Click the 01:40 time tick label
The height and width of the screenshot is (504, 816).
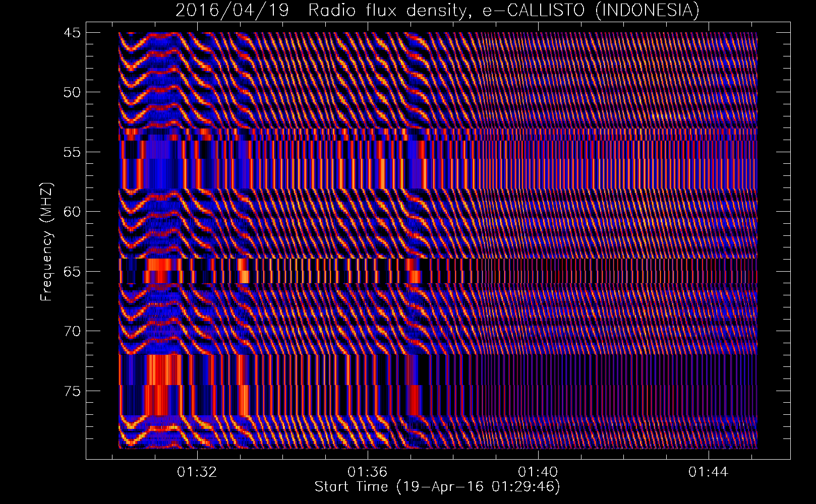[x=538, y=472]
